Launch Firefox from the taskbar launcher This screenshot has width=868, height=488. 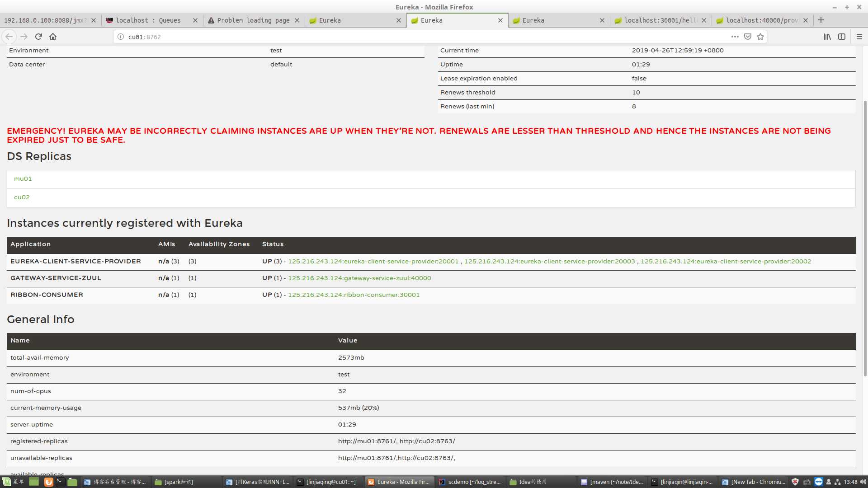pyautogui.click(x=48, y=482)
